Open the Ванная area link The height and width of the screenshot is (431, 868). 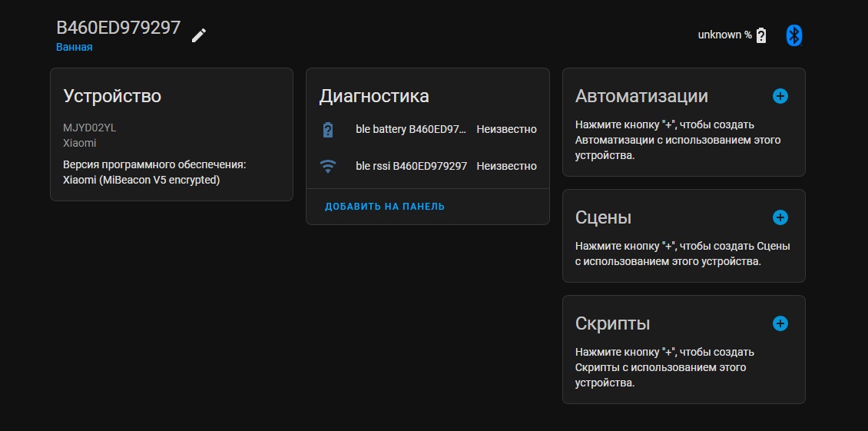pos(75,47)
